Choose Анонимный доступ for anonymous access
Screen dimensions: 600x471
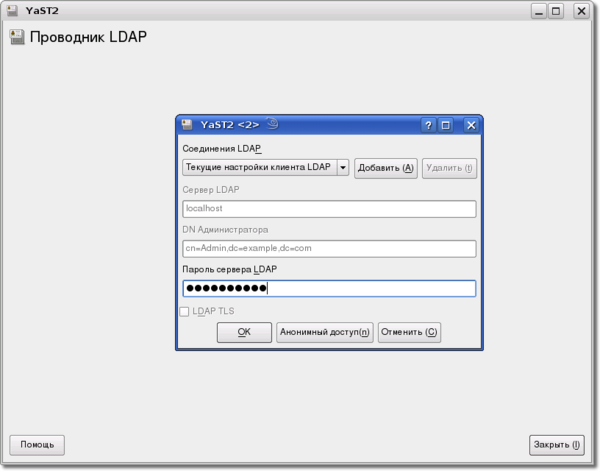(324, 332)
